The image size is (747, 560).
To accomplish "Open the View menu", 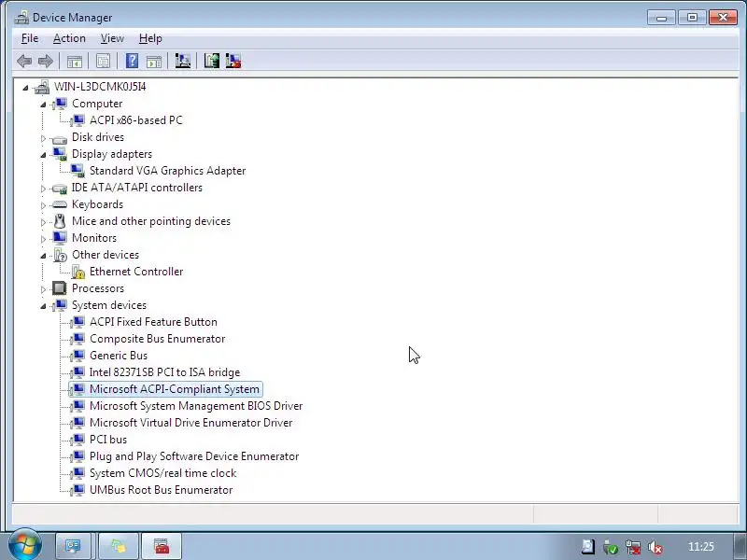I will point(112,38).
